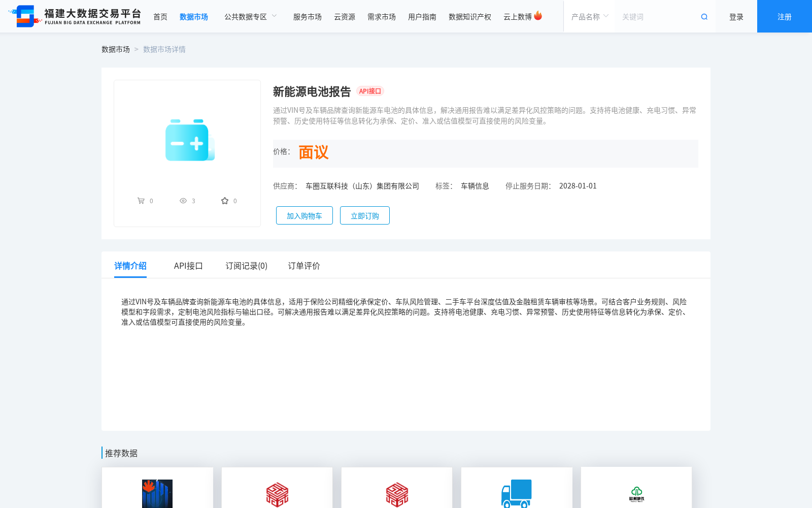This screenshot has width=812, height=508.
Task: Open 云资源 navigation item
Action: pyautogui.click(x=345, y=17)
